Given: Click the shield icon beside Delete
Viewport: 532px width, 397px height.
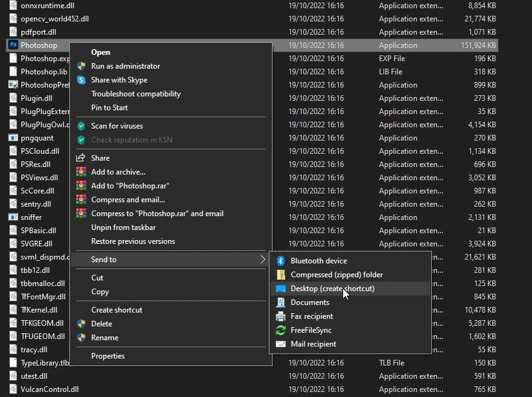Looking at the screenshot, I should (81, 324).
